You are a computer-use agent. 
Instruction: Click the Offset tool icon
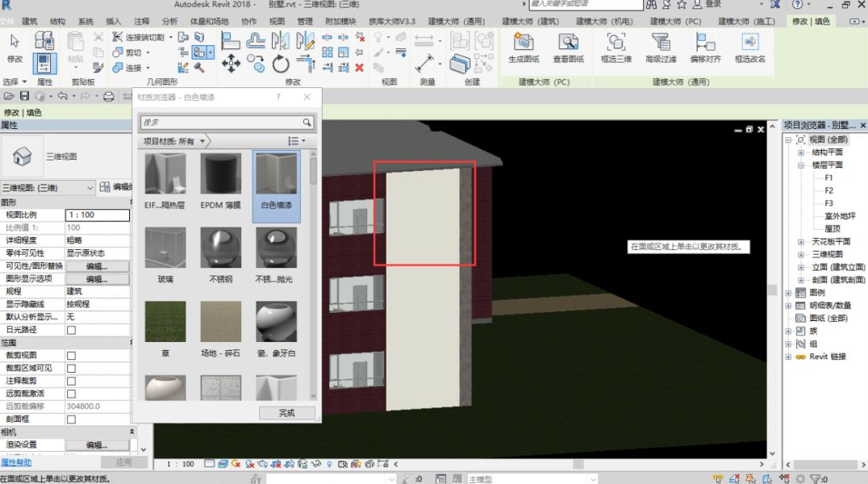pyautogui.click(x=255, y=40)
